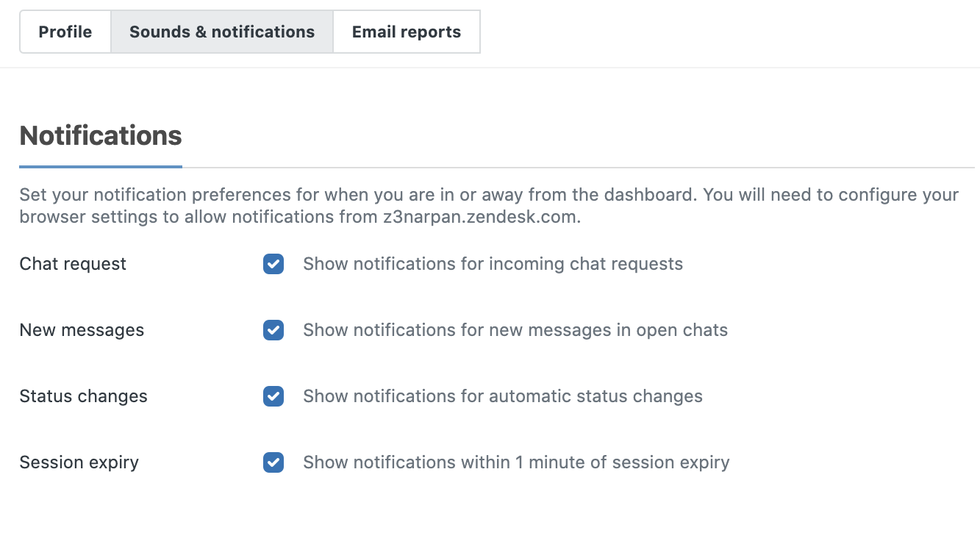
Task: Click the 'Status changes' setting name
Action: pyautogui.click(x=83, y=396)
